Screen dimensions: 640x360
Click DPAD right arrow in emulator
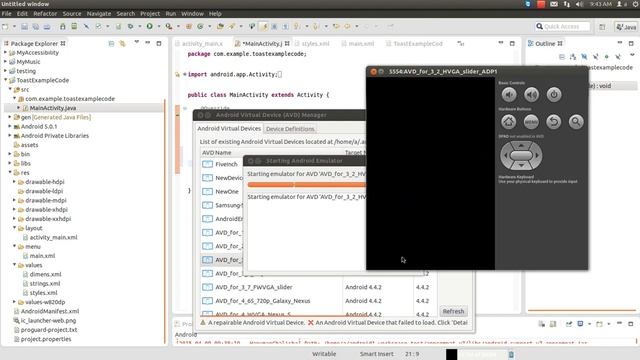click(x=537, y=155)
